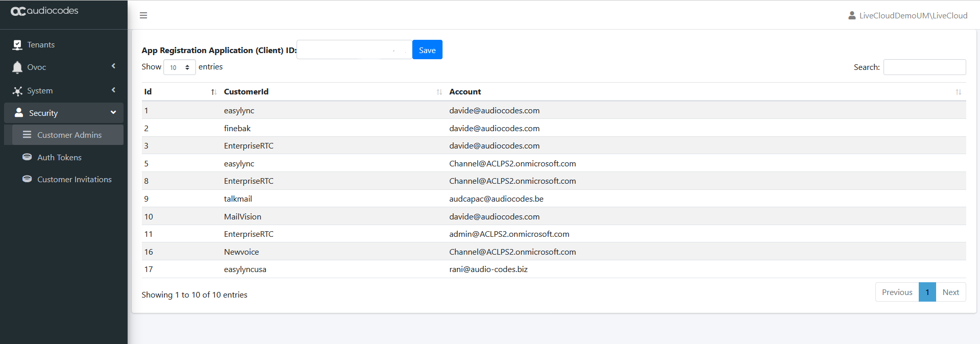Click account audcapac@audiocodes.be
Image resolution: width=980 pixels, height=344 pixels.
click(496, 199)
